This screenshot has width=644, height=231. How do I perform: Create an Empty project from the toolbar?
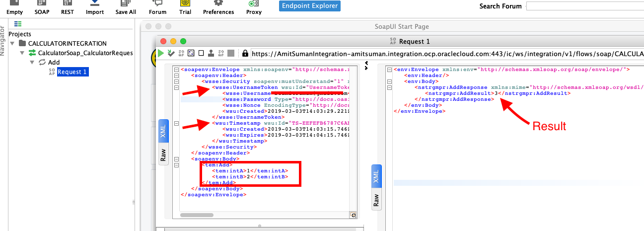(x=14, y=7)
